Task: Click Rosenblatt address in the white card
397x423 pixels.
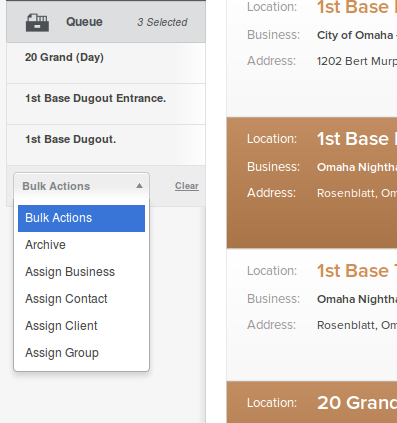Action: pos(357,325)
